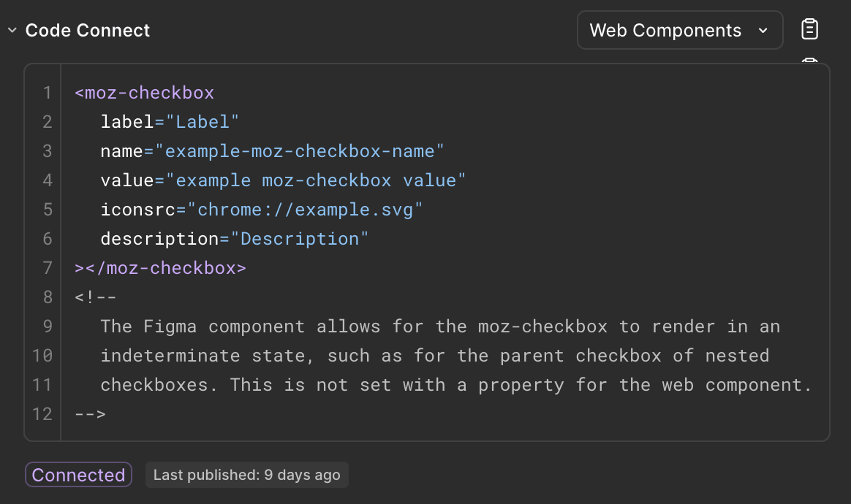
Task: Click line number 1 in the gutter
Action: 47,92
